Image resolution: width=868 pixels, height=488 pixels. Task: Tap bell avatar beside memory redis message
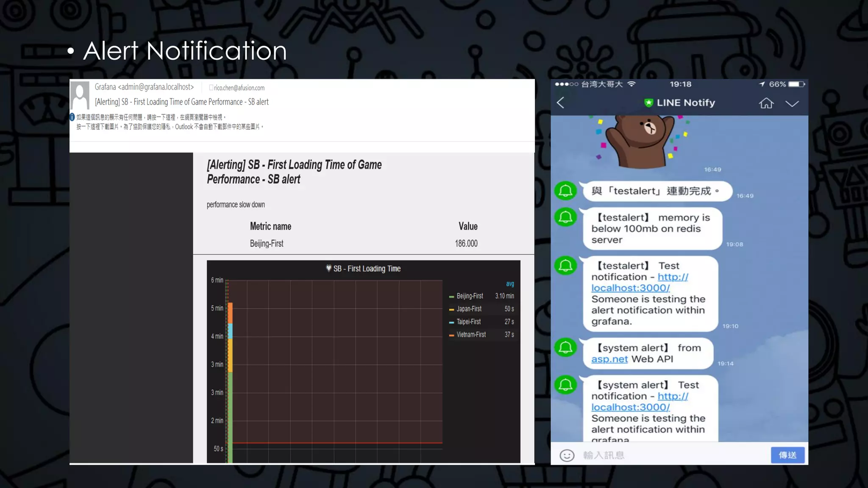566,217
